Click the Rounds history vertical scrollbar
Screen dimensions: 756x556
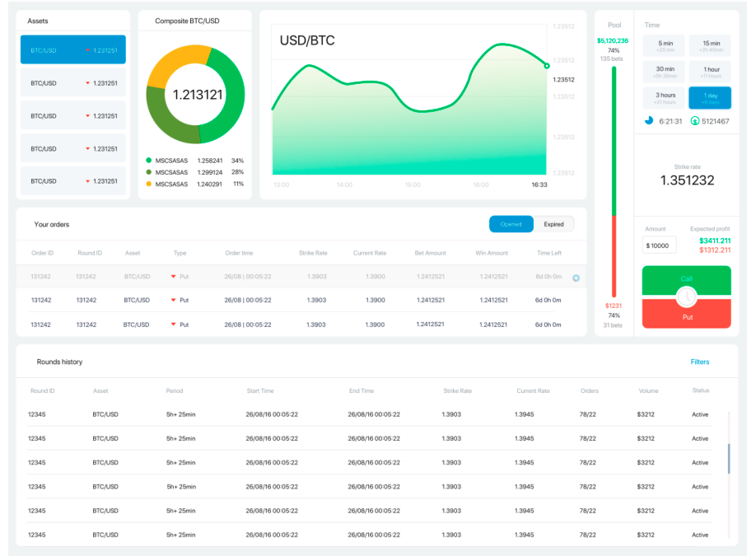pos(729,459)
